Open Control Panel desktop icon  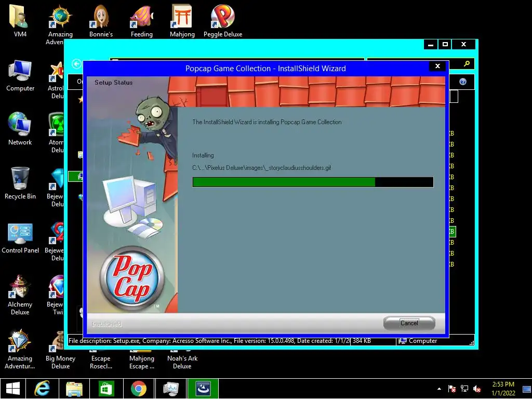click(x=20, y=237)
